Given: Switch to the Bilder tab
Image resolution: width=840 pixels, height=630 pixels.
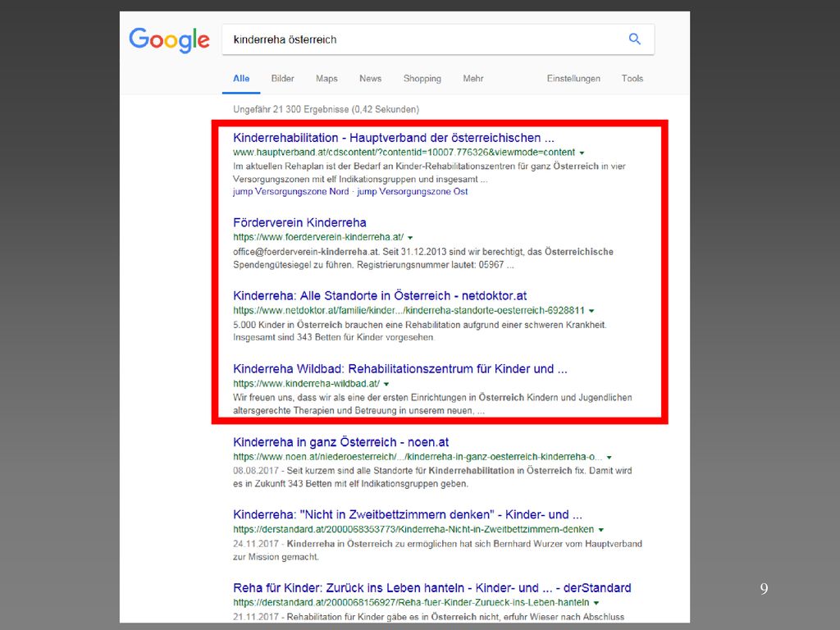Looking at the screenshot, I should tap(282, 78).
